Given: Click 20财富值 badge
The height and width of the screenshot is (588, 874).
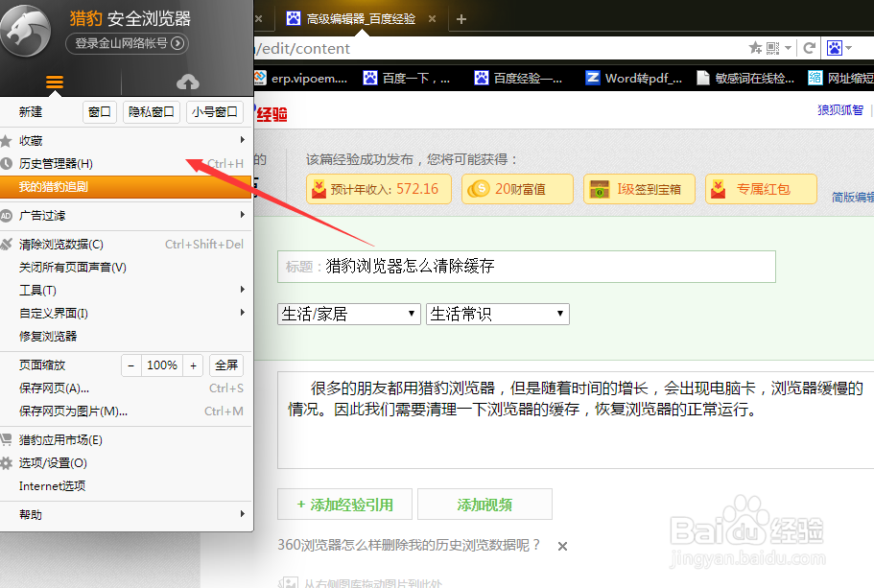Looking at the screenshot, I should tap(517, 189).
